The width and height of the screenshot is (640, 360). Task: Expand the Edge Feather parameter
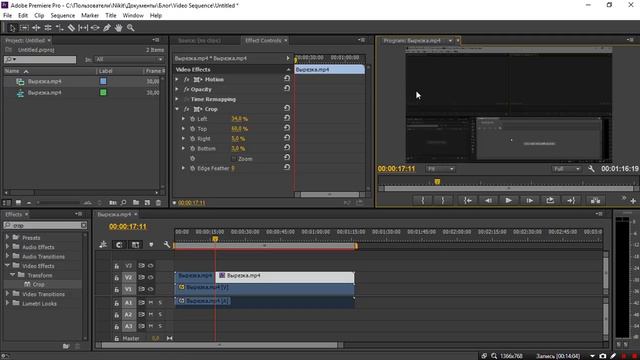point(183,168)
